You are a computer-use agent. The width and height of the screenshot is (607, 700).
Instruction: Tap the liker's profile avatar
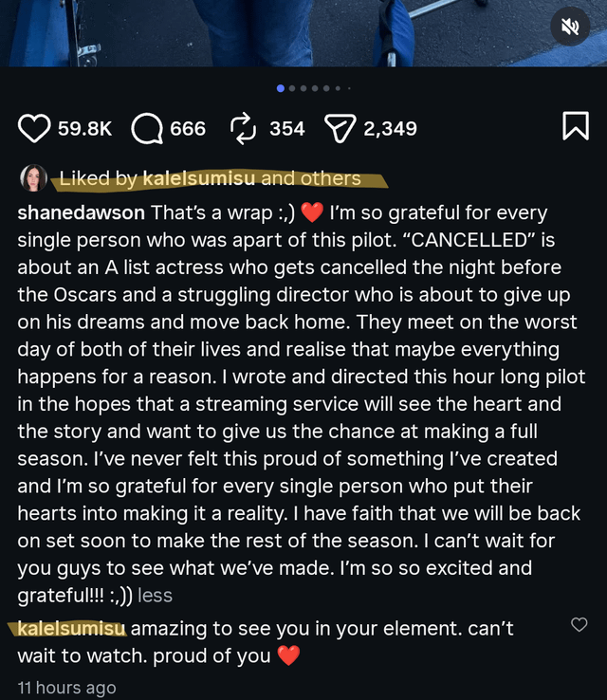pos(34,178)
